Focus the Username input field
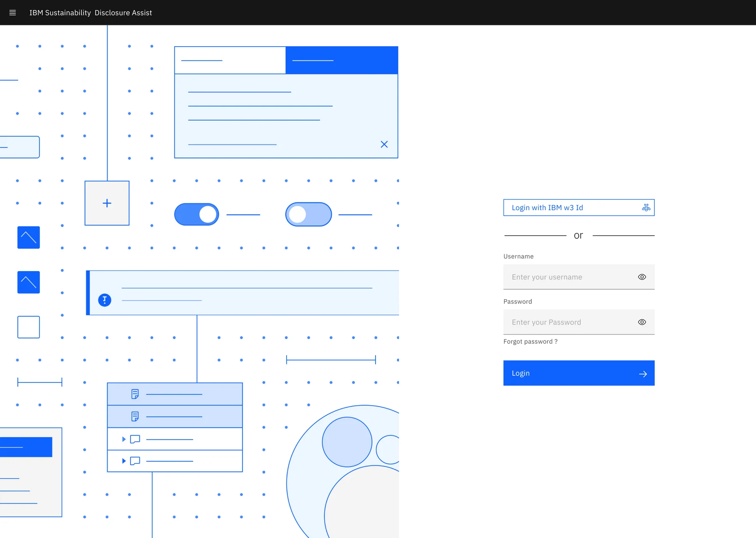756x538 pixels. point(579,277)
